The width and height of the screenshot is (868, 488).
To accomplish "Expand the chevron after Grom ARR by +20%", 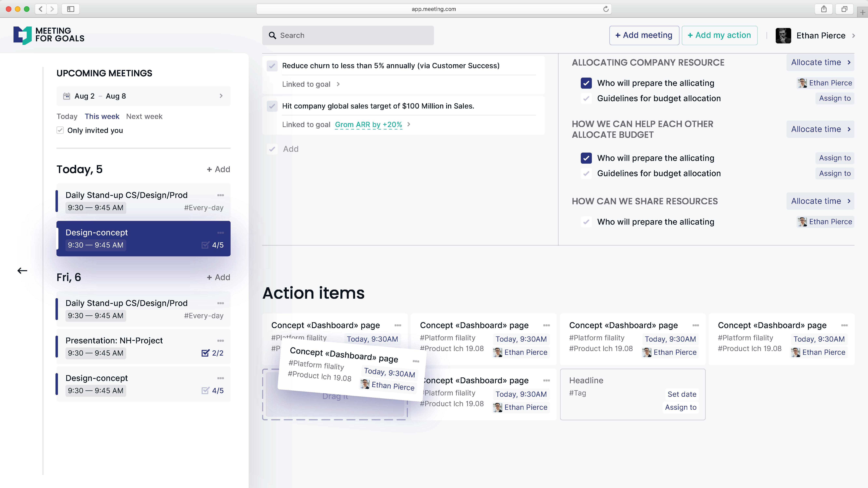I will (x=409, y=124).
